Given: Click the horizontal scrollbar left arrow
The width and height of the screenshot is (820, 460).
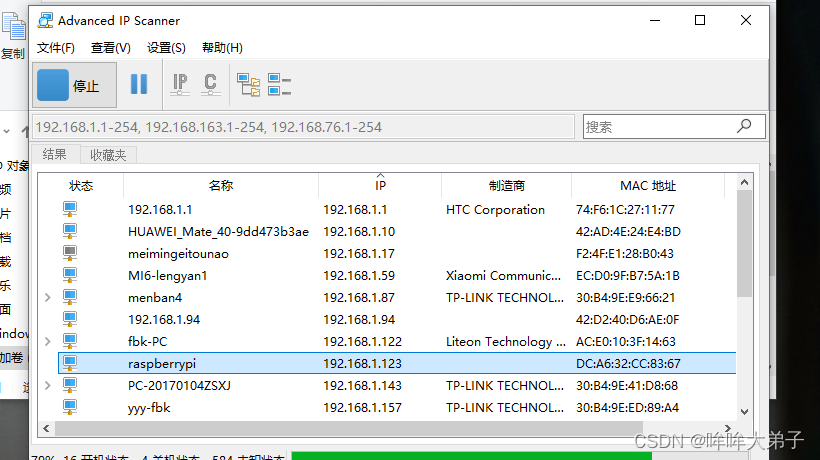Looking at the screenshot, I should [47, 429].
